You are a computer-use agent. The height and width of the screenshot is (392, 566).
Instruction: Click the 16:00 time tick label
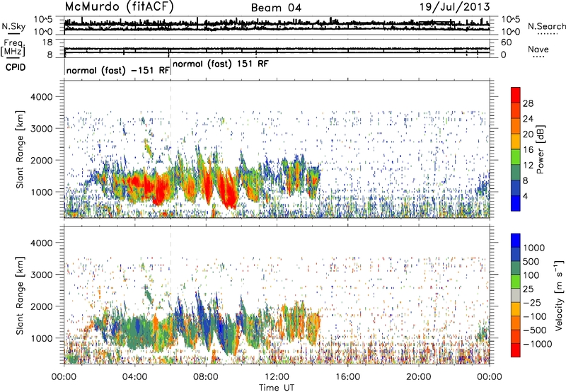point(347,377)
